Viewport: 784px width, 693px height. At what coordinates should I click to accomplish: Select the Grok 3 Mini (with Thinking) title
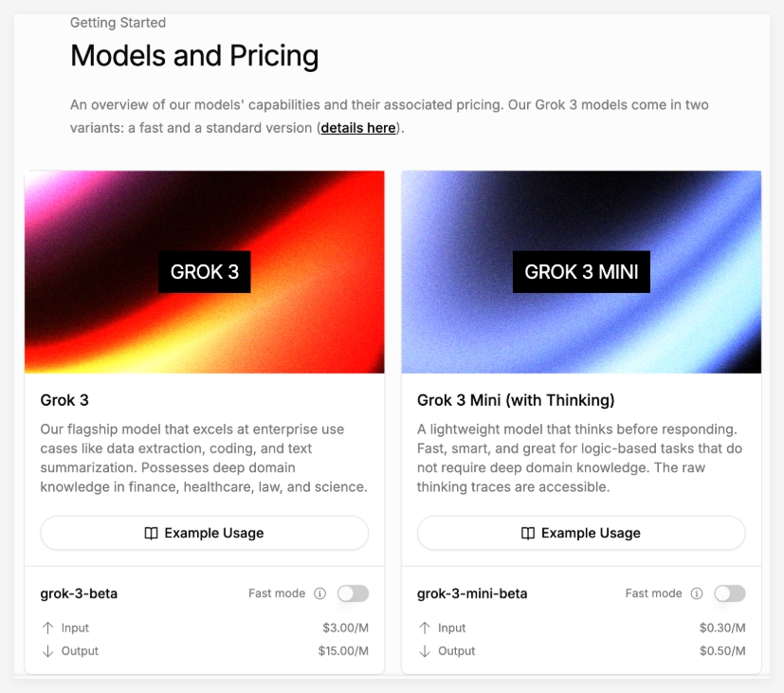(x=516, y=400)
